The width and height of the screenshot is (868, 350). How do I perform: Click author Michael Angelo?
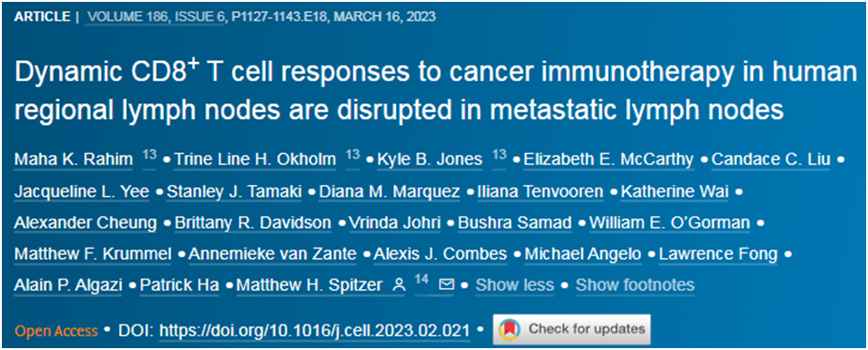[x=584, y=254]
